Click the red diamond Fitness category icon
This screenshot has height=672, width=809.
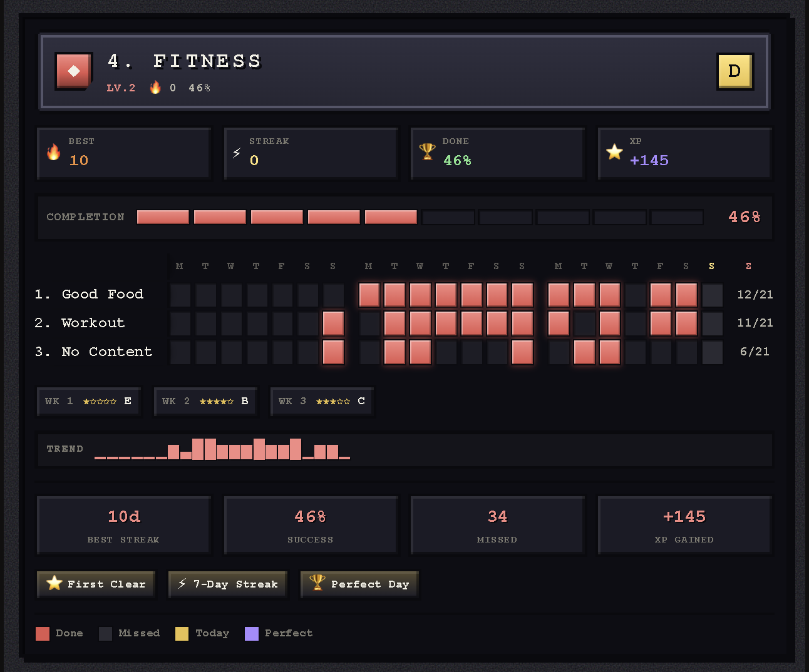click(74, 71)
